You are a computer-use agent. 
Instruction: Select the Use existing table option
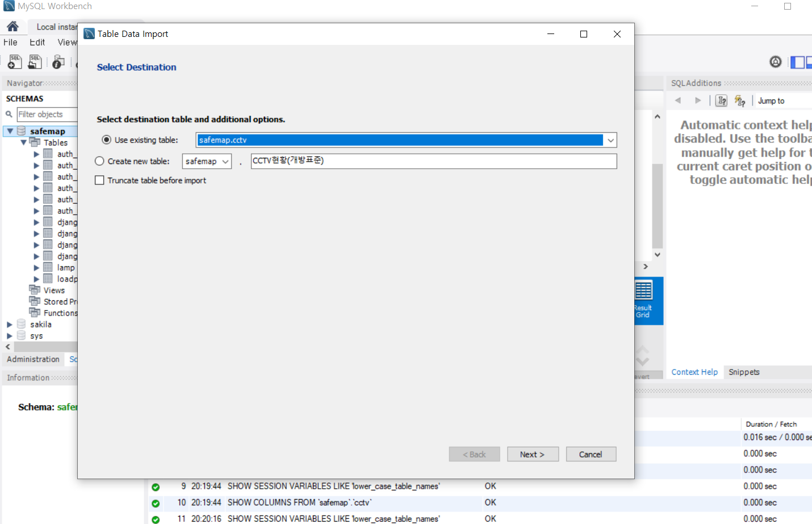106,140
